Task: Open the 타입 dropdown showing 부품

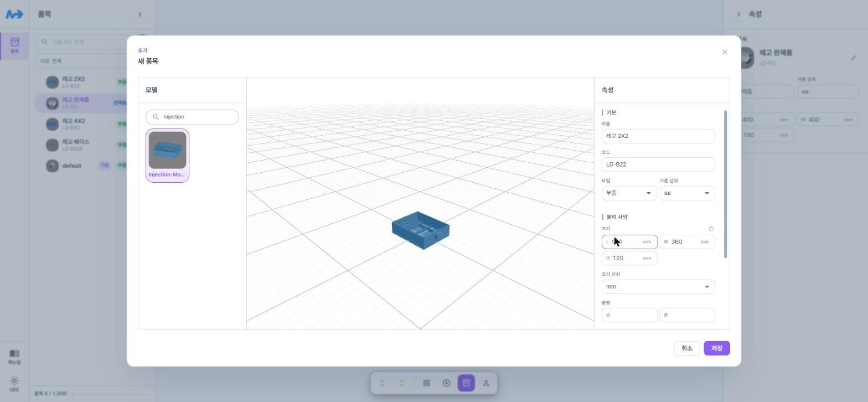Action: pos(629,193)
